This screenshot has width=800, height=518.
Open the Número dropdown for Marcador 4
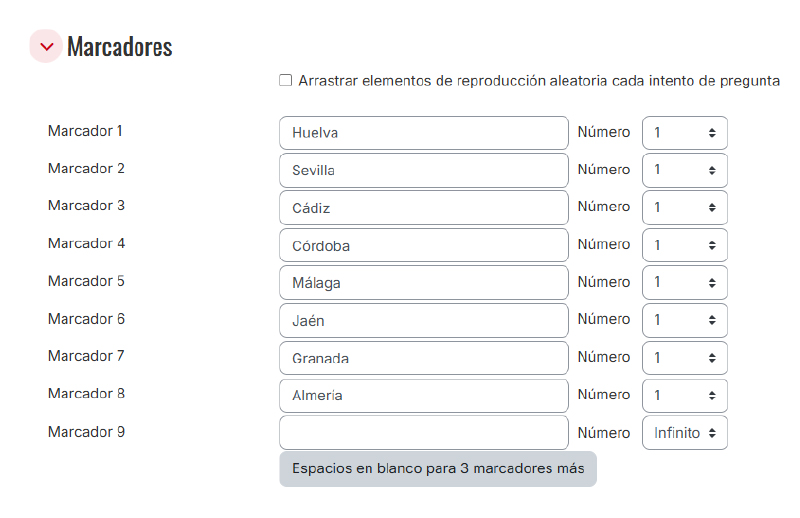point(684,245)
